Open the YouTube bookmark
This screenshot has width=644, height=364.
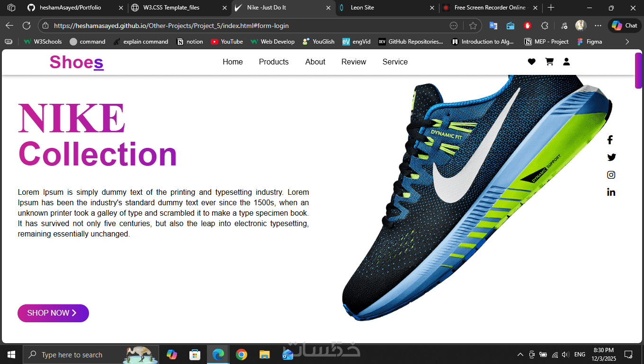pyautogui.click(x=227, y=42)
